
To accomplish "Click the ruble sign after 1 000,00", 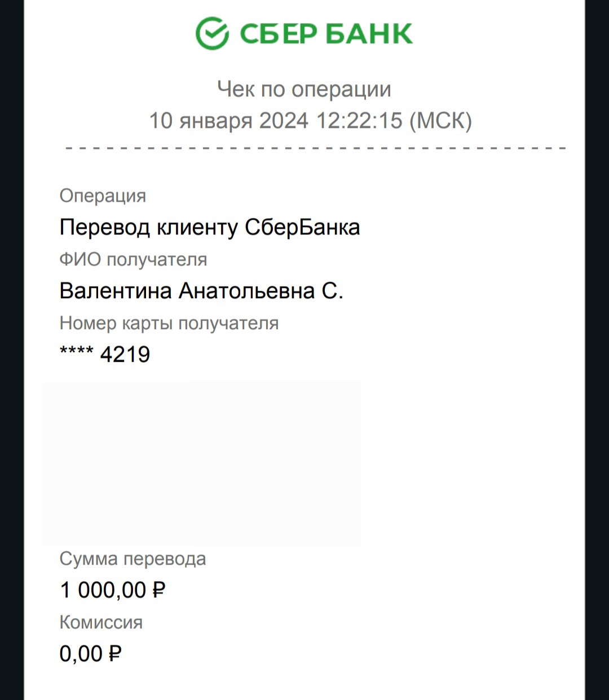I will [158, 590].
